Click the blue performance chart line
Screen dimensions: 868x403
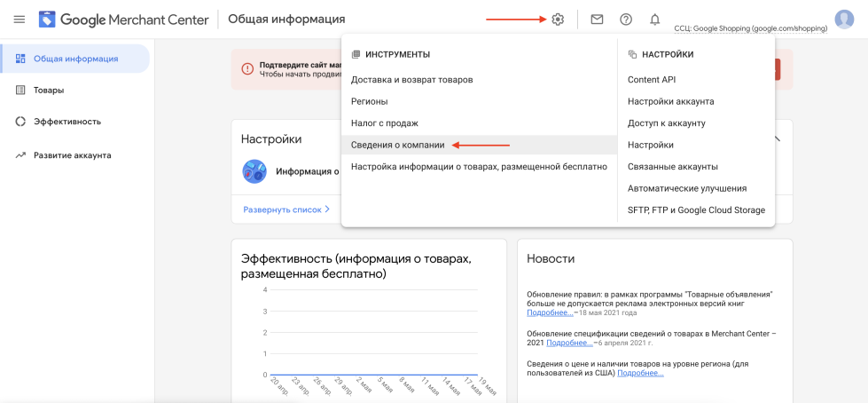click(x=373, y=375)
